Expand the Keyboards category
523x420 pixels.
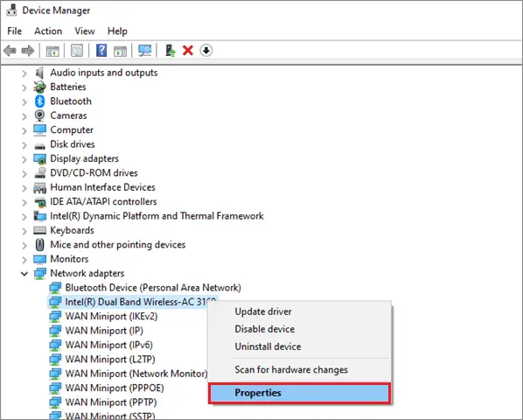pos(24,231)
